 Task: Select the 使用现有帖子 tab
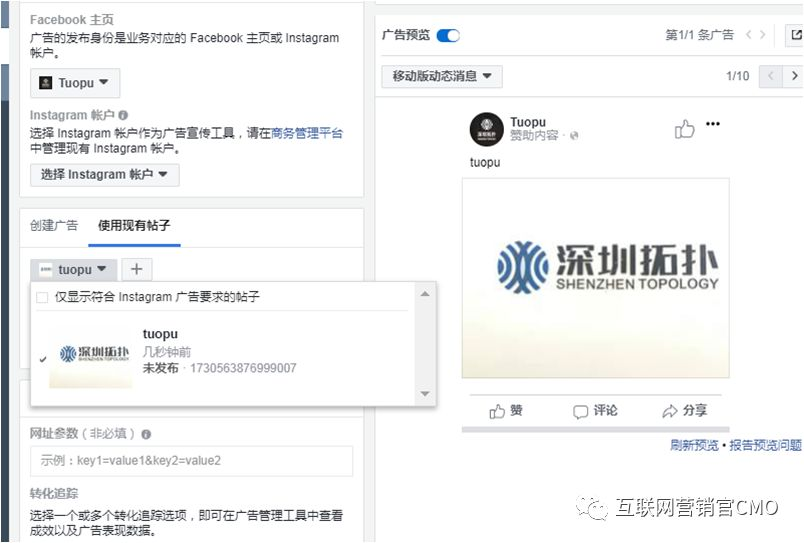tap(134, 225)
